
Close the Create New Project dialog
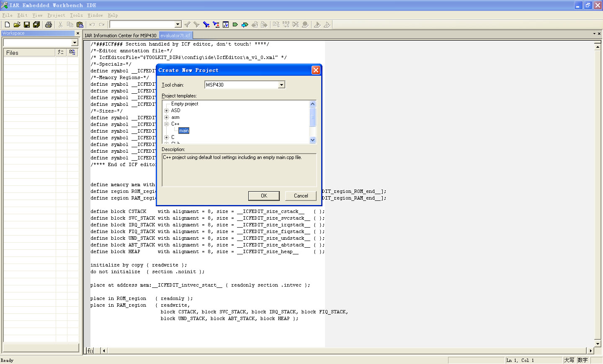tap(316, 70)
